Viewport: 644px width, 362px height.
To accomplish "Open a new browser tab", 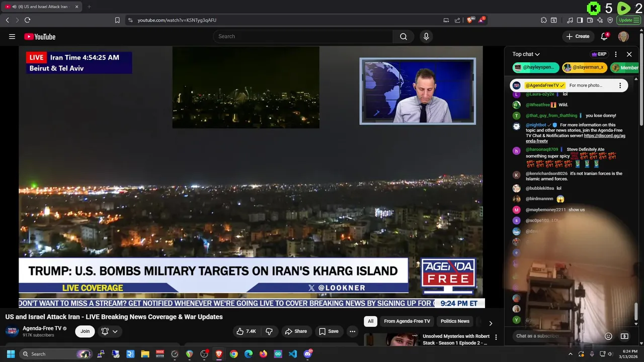I will pos(89,7).
